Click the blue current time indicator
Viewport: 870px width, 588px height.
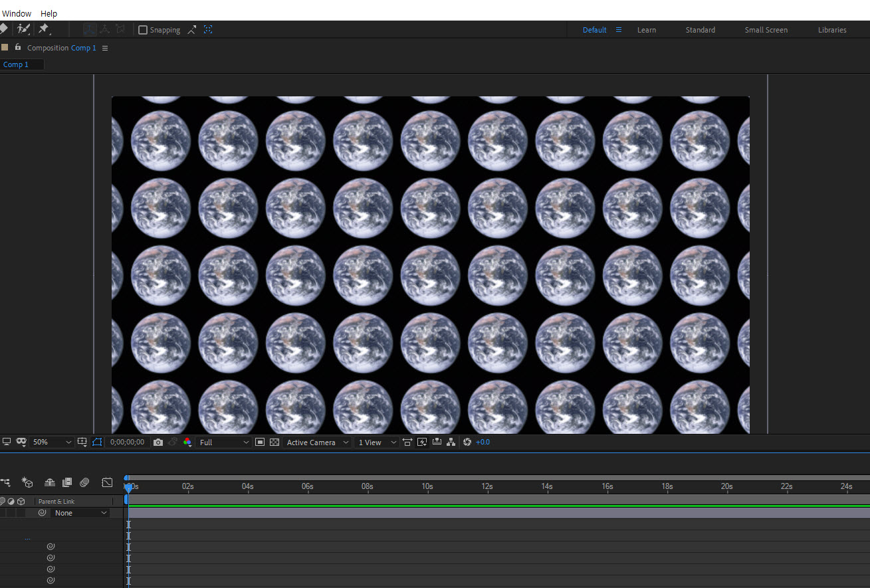tap(128, 487)
